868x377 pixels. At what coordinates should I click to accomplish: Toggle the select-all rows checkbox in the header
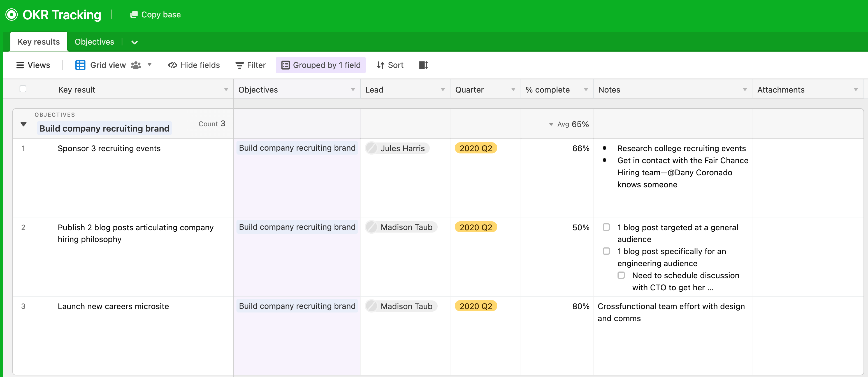tap(23, 89)
